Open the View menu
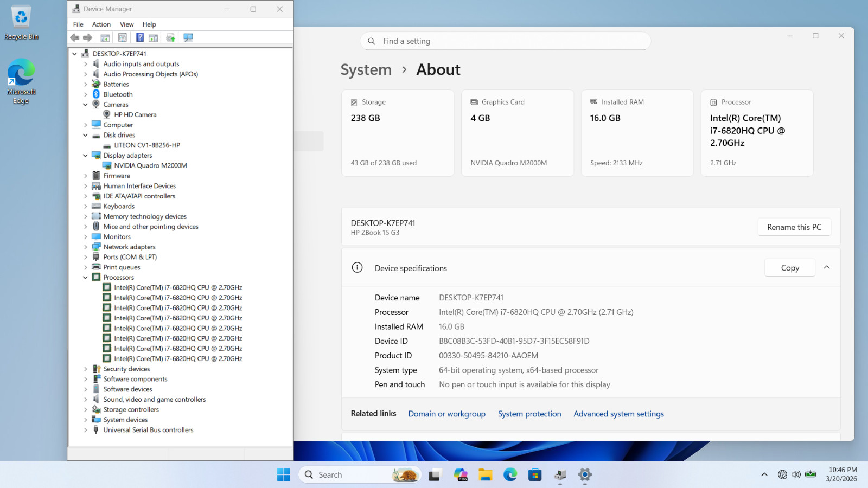Screen dimensions: 868x488 [127, 24]
